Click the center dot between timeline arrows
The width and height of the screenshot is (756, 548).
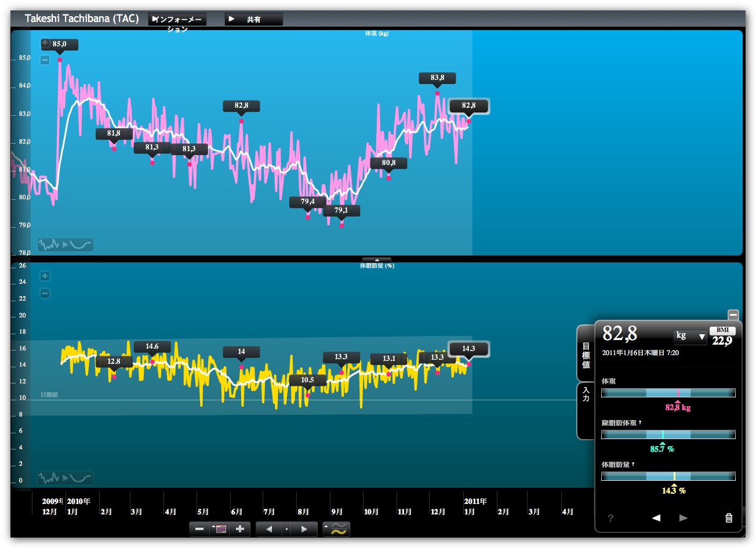point(286,529)
